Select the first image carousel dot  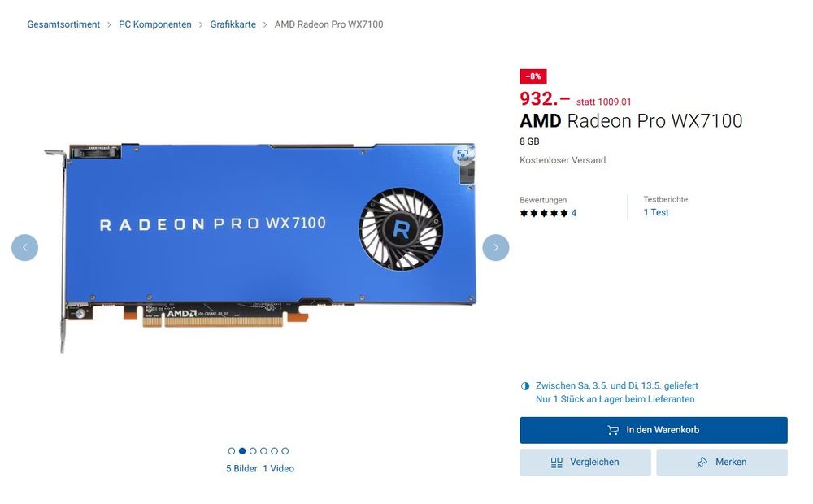coord(231,451)
